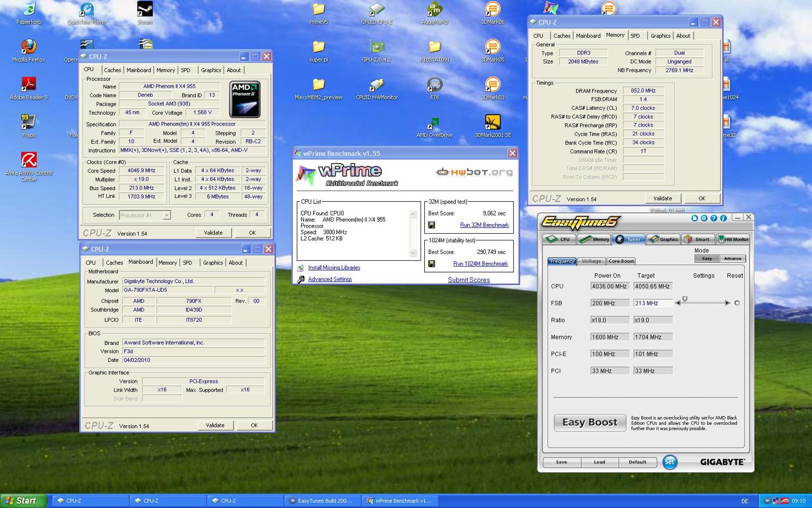Screen dimensions: 812x508
Task: Open Graphics tab in CPU-Z Mainboard window
Action: (213, 263)
